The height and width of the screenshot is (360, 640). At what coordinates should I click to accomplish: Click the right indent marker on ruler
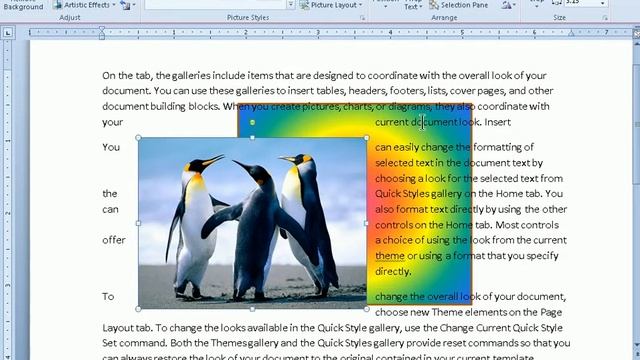[x=571, y=33]
